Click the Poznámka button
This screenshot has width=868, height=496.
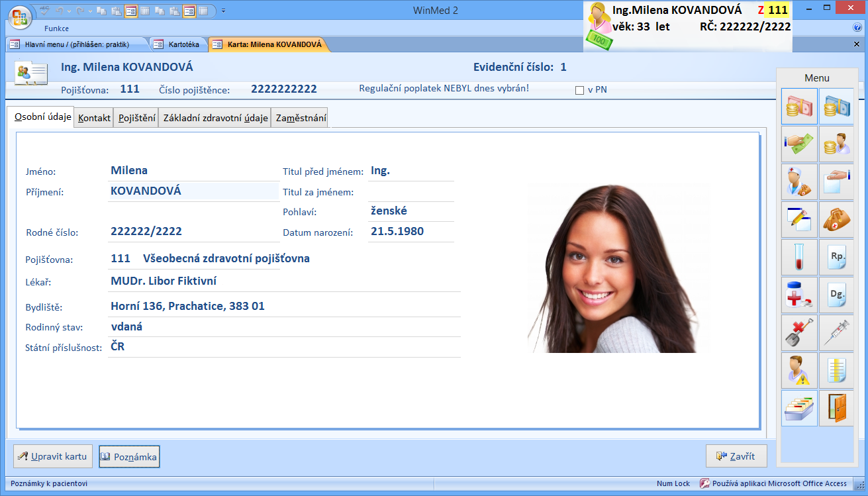coord(129,456)
